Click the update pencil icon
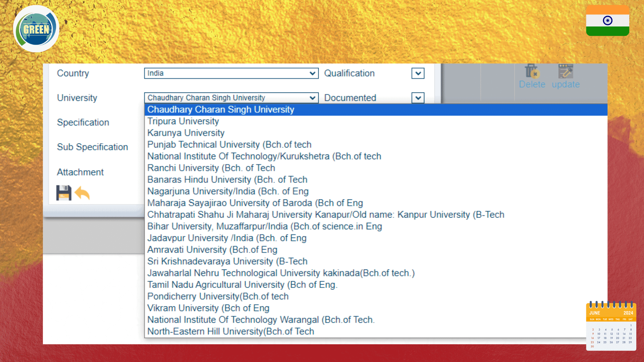Screen dimensions: 644x362 tap(566, 71)
